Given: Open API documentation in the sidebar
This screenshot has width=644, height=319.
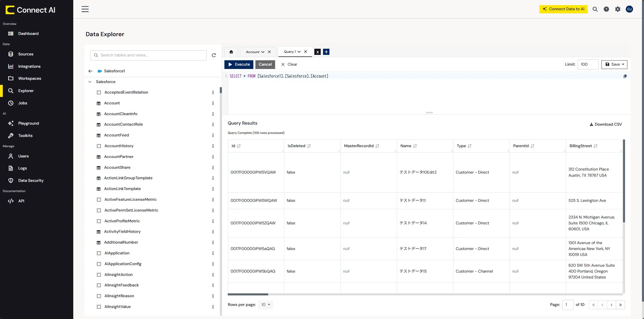Looking at the screenshot, I should click(21, 201).
